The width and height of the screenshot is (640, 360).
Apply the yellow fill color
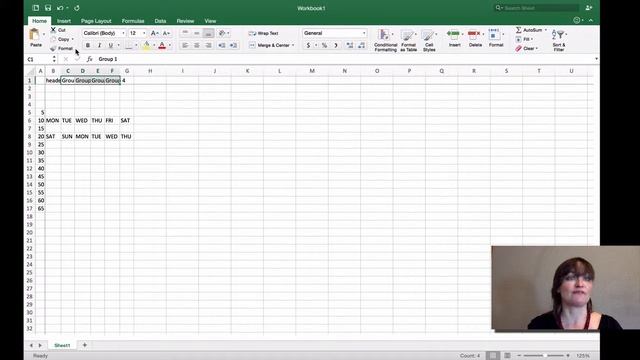click(146, 45)
